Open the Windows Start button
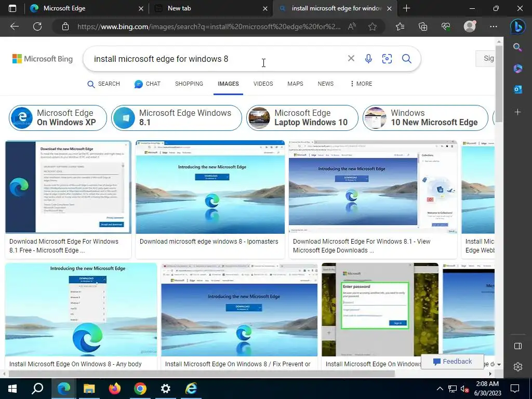Image resolution: width=532 pixels, height=399 pixels. point(12,389)
